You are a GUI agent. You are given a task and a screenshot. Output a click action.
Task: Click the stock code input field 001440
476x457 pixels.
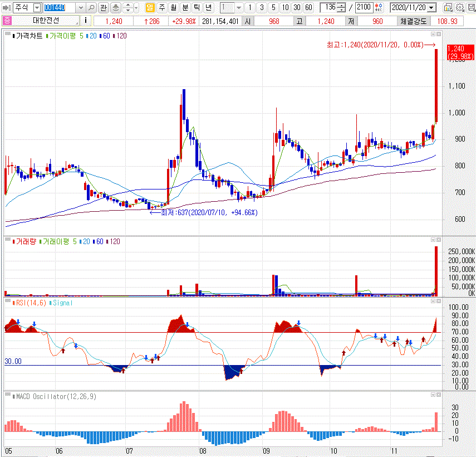[x=60, y=8]
